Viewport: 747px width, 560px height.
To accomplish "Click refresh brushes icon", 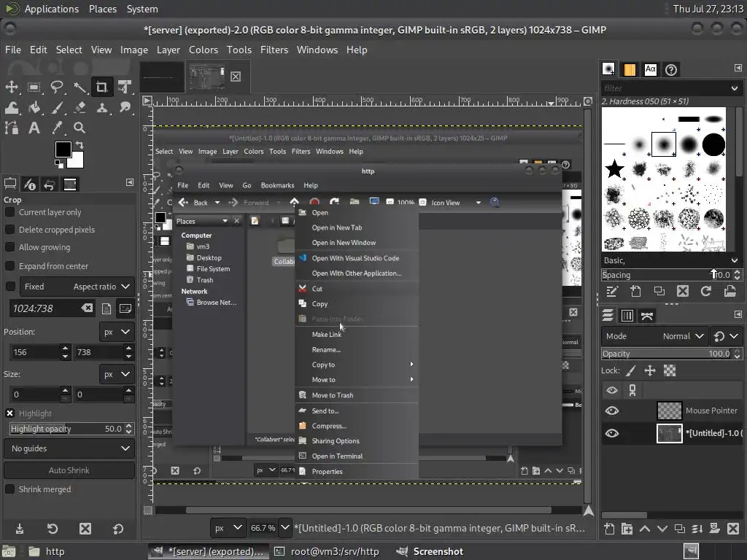I will click(x=706, y=291).
